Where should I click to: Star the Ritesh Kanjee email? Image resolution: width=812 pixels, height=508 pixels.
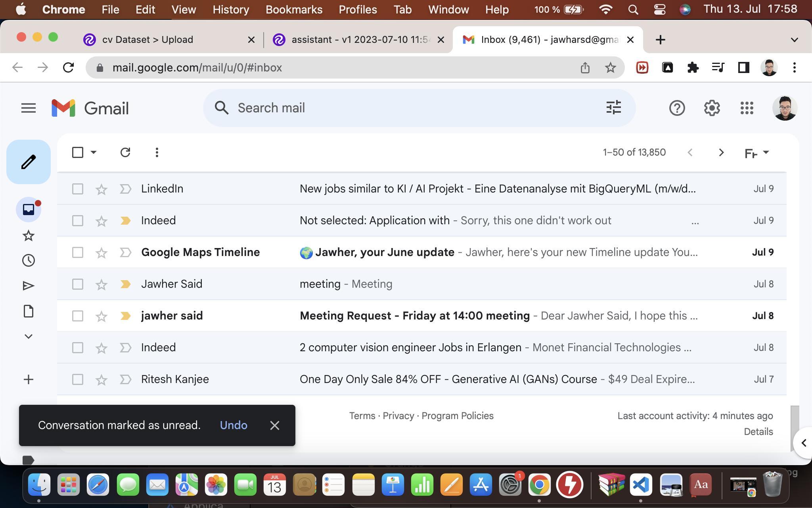pyautogui.click(x=101, y=379)
